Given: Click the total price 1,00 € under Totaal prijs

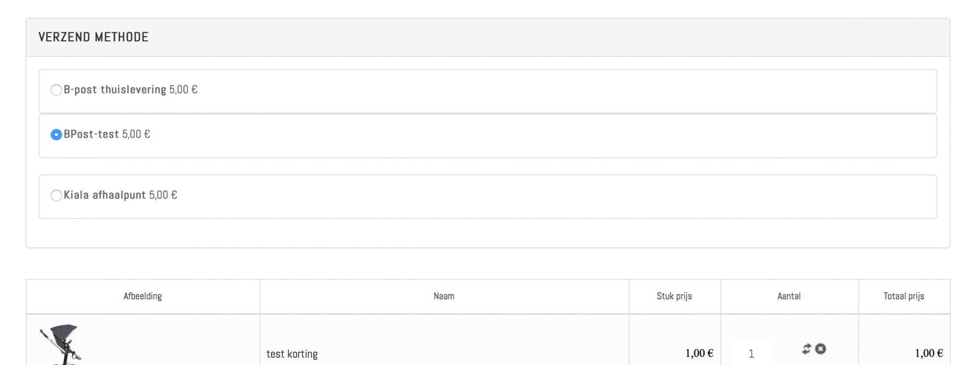Looking at the screenshot, I should click(x=929, y=353).
